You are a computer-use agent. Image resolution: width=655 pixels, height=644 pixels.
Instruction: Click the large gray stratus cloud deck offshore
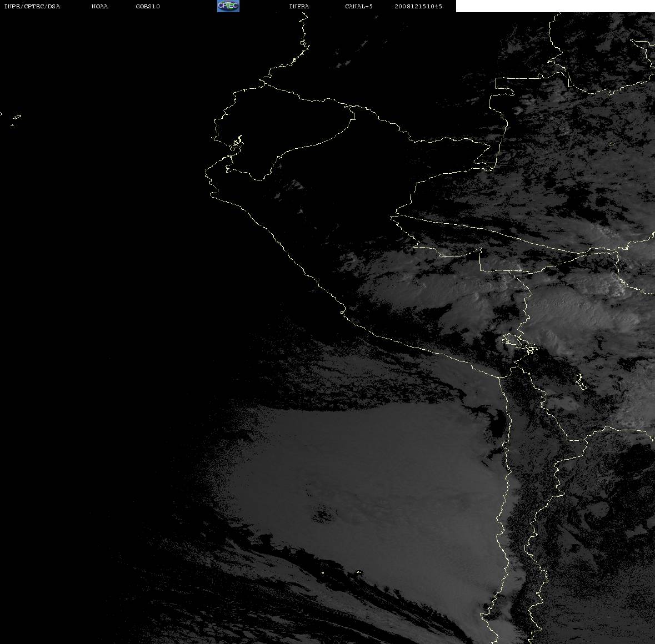pyautogui.click(x=368, y=492)
